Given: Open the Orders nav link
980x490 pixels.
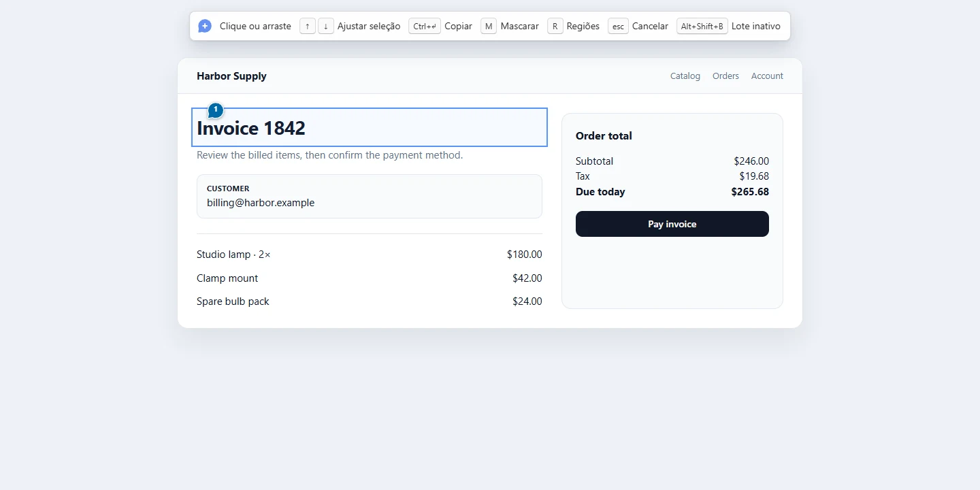Looking at the screenshot, I should (725, 76).
